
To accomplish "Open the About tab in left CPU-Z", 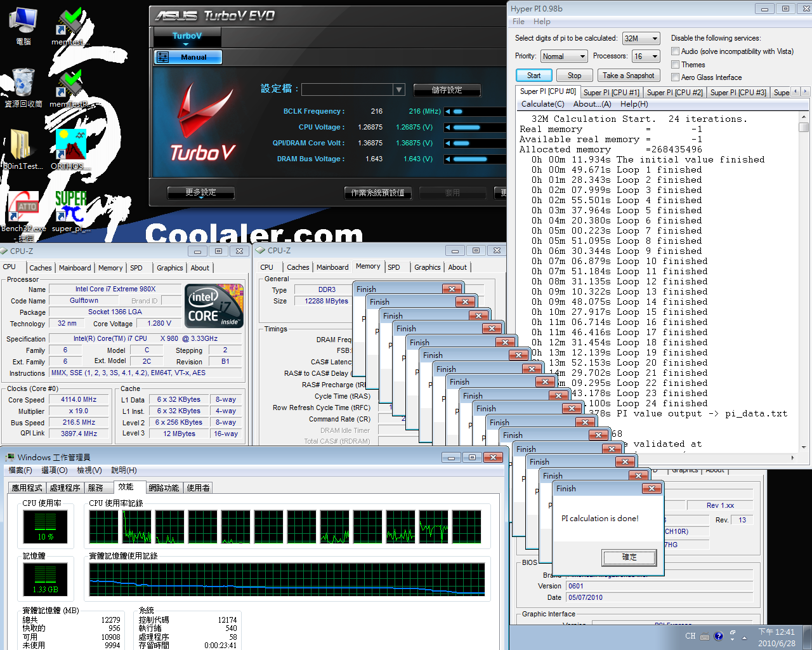I will [x=200, y=268].
